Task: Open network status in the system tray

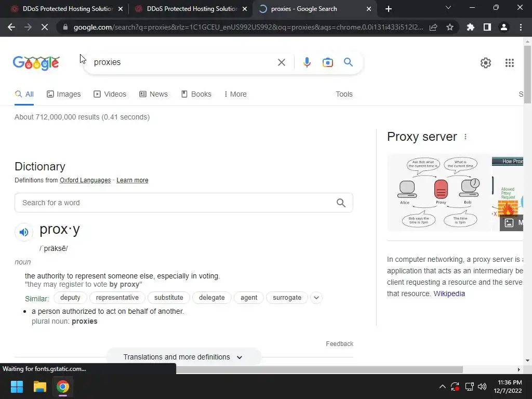Action: 469,387
